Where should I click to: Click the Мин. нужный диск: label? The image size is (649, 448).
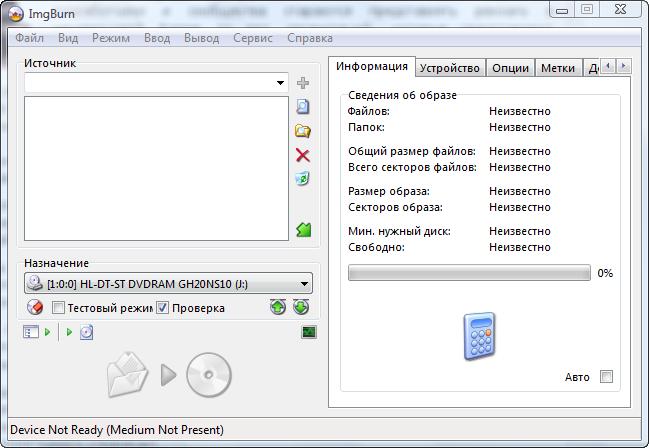tap(399, 231)
